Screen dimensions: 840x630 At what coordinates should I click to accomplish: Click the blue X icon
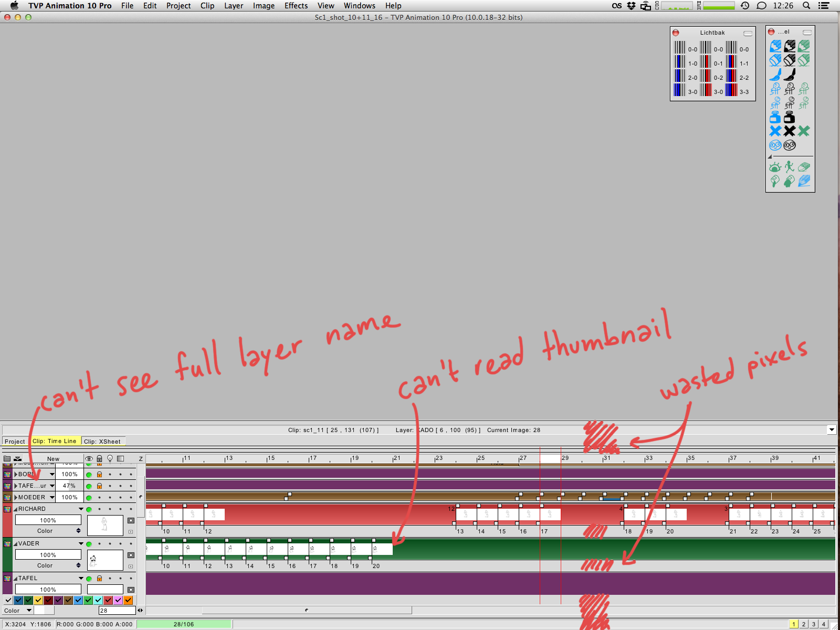[775, 131]
